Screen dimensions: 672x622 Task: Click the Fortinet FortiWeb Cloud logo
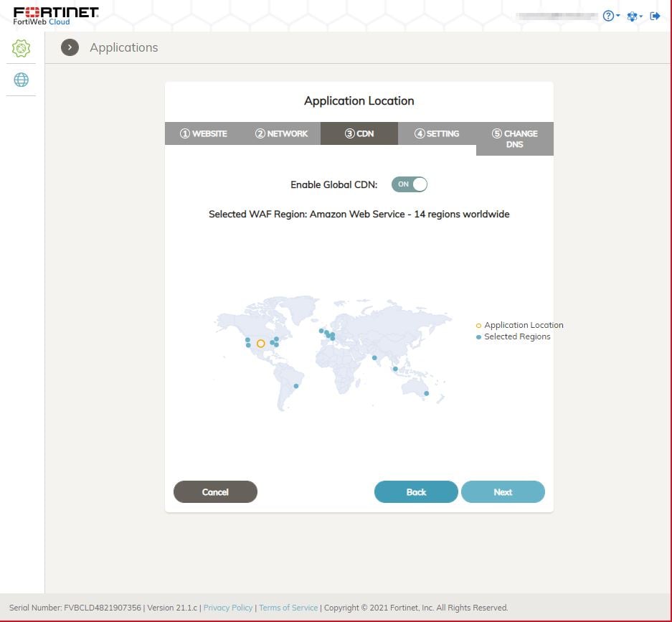pyautogui.click(x=56, y=16)
